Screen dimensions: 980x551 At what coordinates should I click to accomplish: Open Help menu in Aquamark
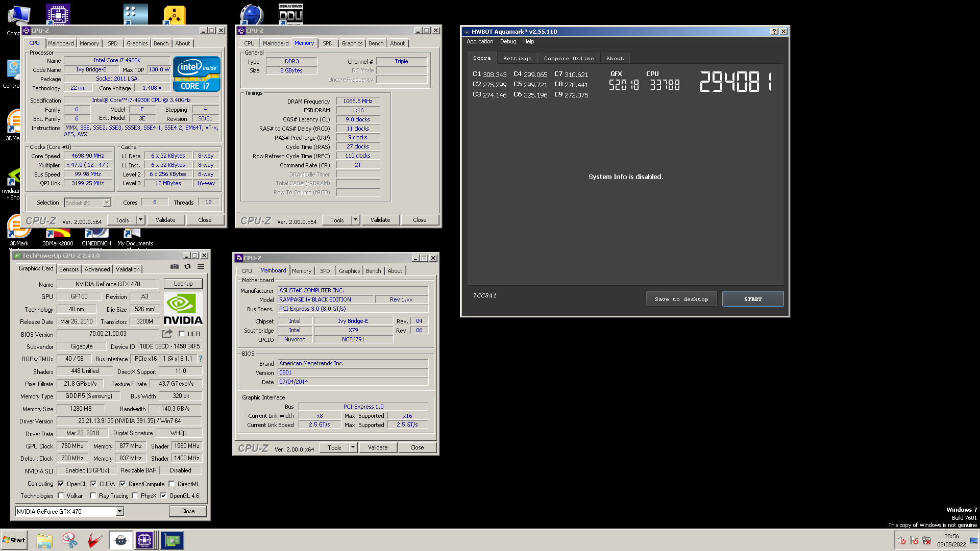(x=529, y=42)
